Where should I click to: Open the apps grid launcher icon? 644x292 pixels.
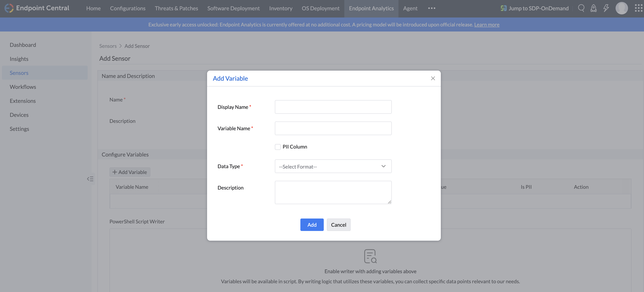pos(638,8)
